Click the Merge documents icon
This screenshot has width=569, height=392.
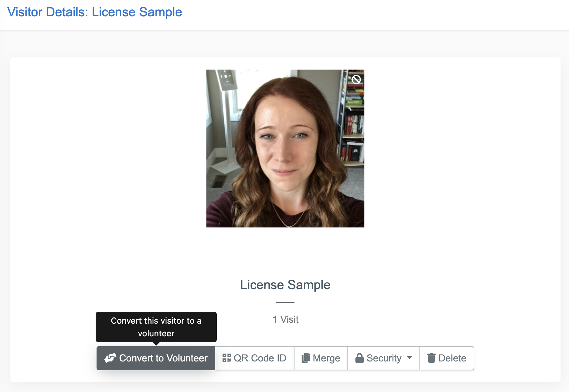[306, 358]
